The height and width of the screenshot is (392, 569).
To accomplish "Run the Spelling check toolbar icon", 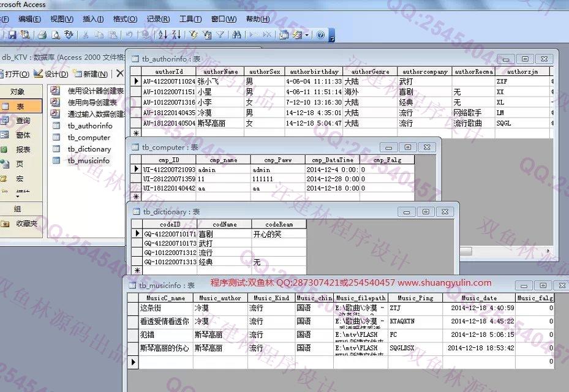I will click(x=69, y=35).
